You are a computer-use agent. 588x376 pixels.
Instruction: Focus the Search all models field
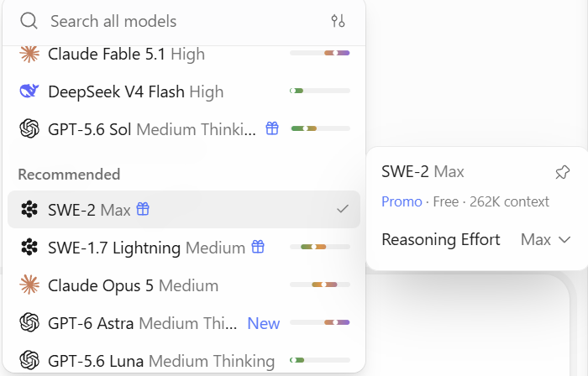184,21
